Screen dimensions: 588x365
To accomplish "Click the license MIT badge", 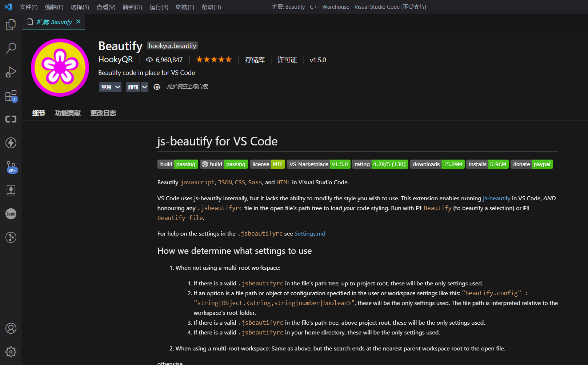I will pos(267,164).
